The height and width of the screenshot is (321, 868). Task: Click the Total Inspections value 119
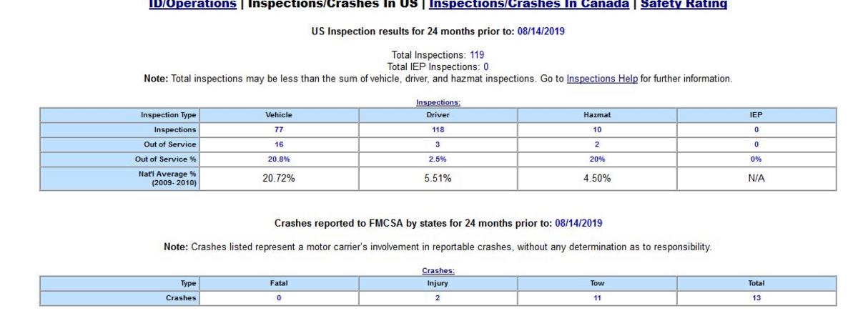(x=477, y=55)
